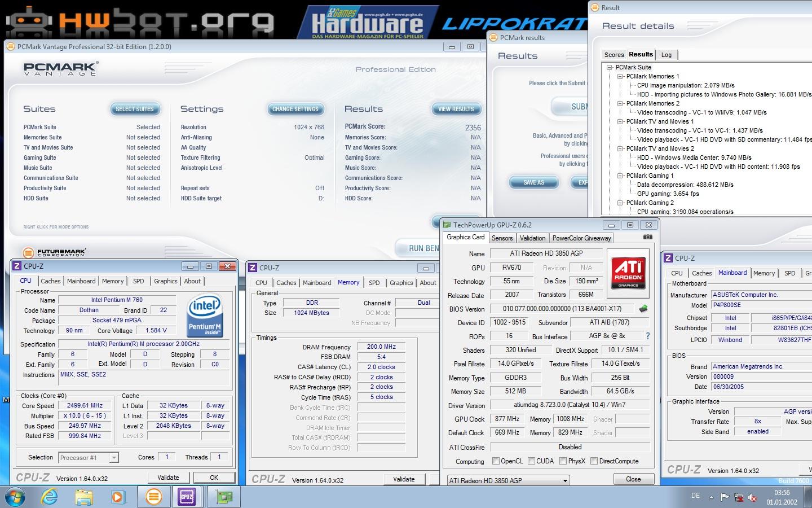
Task: Tick the PhysX checkbox in GPU-Z
Action: [563, 461]
